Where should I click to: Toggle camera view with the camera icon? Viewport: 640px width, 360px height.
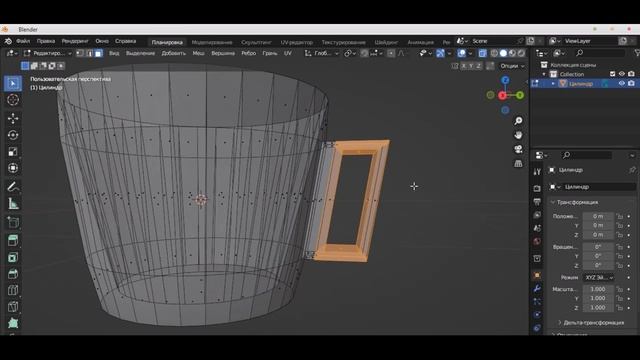518,149
